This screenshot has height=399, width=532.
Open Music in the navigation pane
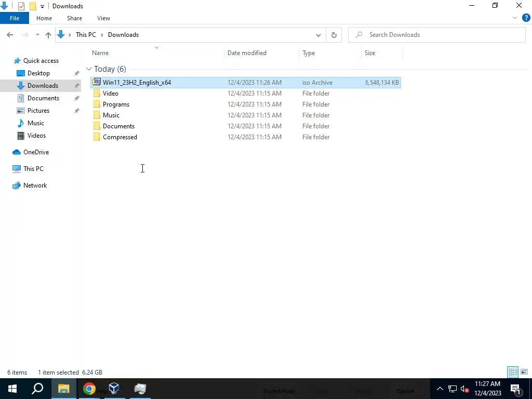pyautogui.click(x=36, y=123)
